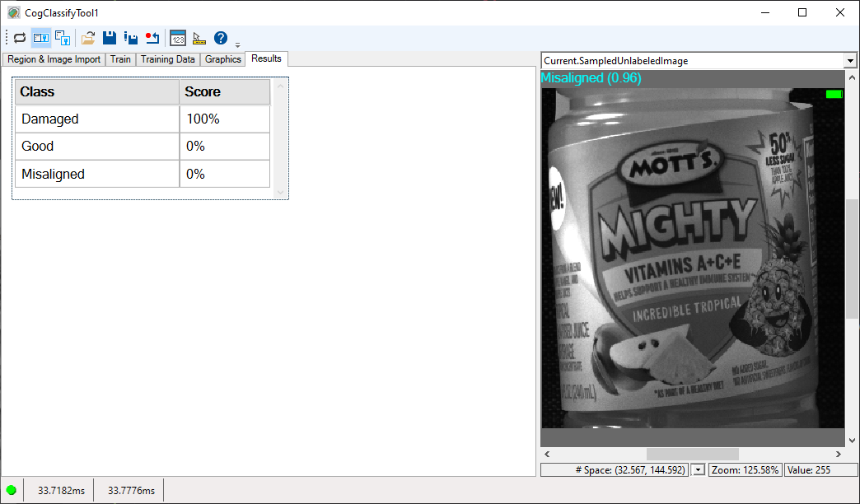This screenshot has width=860, height=504.
Task: Click the image horizontal scrollbar thumb
Action: (692, 454)
